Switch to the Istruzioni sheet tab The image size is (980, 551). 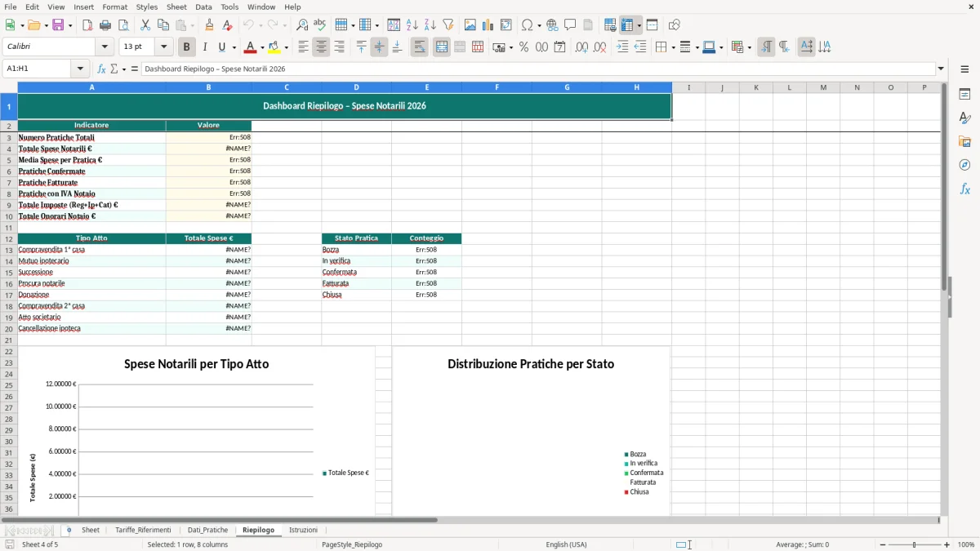point(303,530)
